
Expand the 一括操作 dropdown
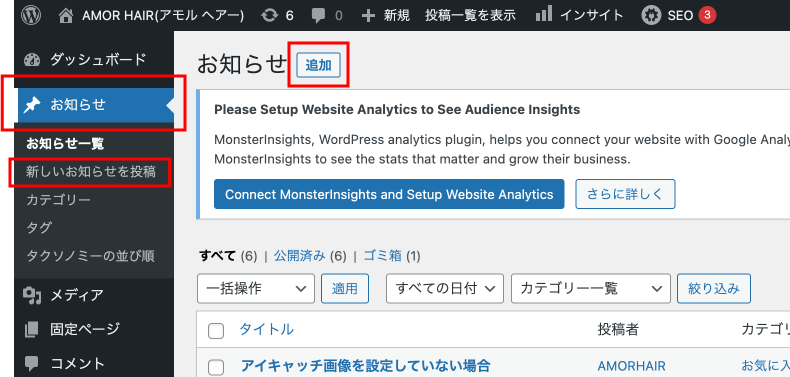point(256,288)
